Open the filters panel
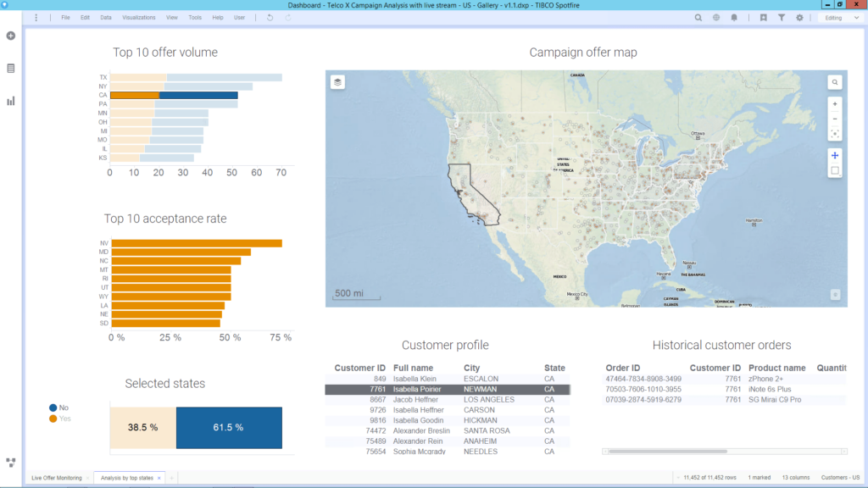This screenshot has width=868, height=488. [x=782, y=17]
